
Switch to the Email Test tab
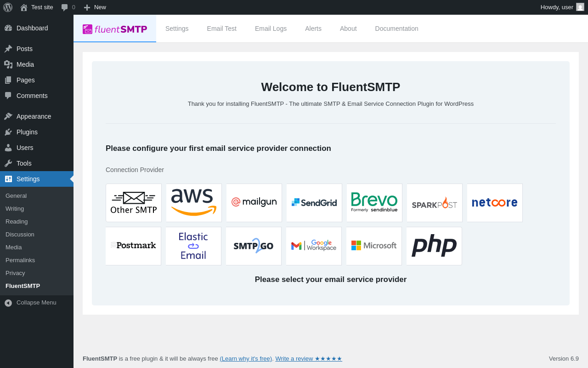[x=222, y=29]
